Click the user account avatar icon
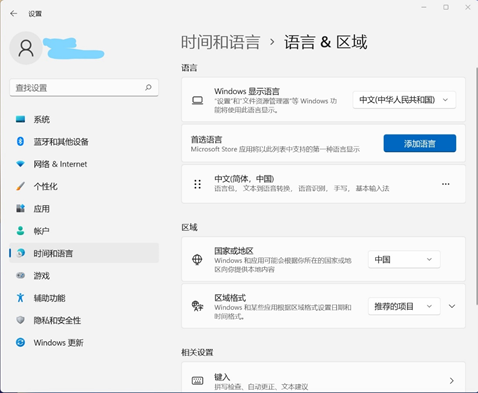Image resolution: width=478 pixels, height=393 pixels. tap(26, 48)
